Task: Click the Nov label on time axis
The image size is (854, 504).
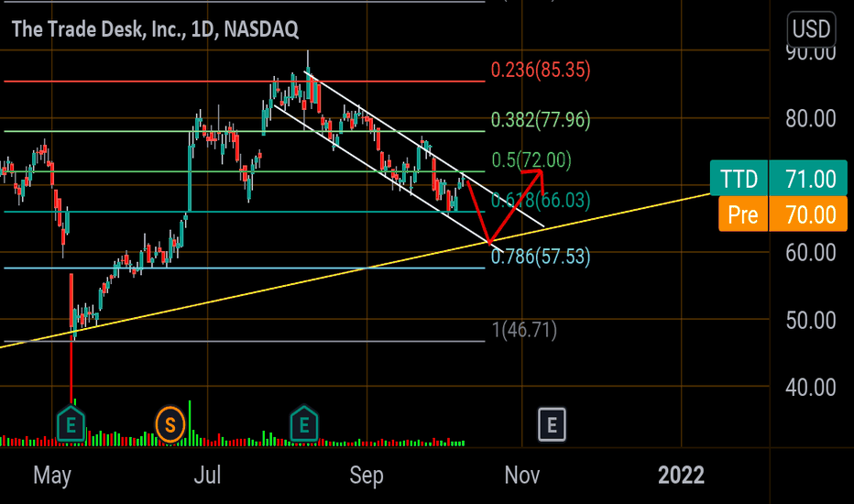Action: pyautogui.click(x=521, y=475)
